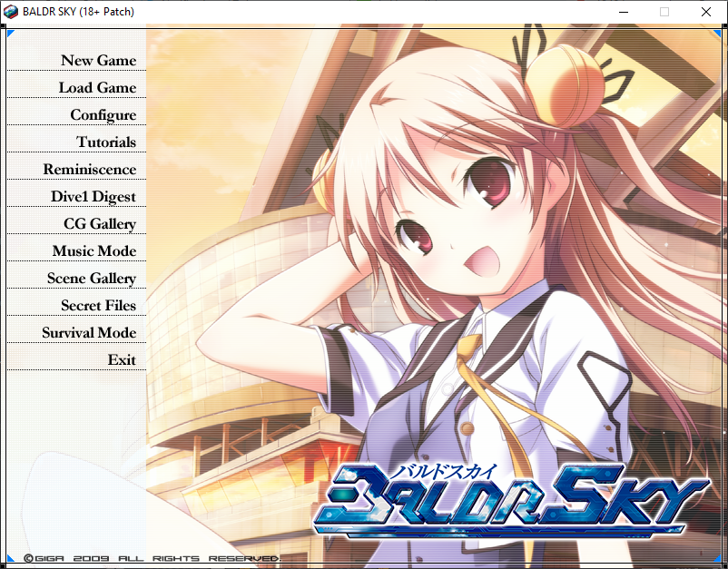This screenshot has height=569, width=728.
Task: Access Secret Files
Action: pos(98,306)
